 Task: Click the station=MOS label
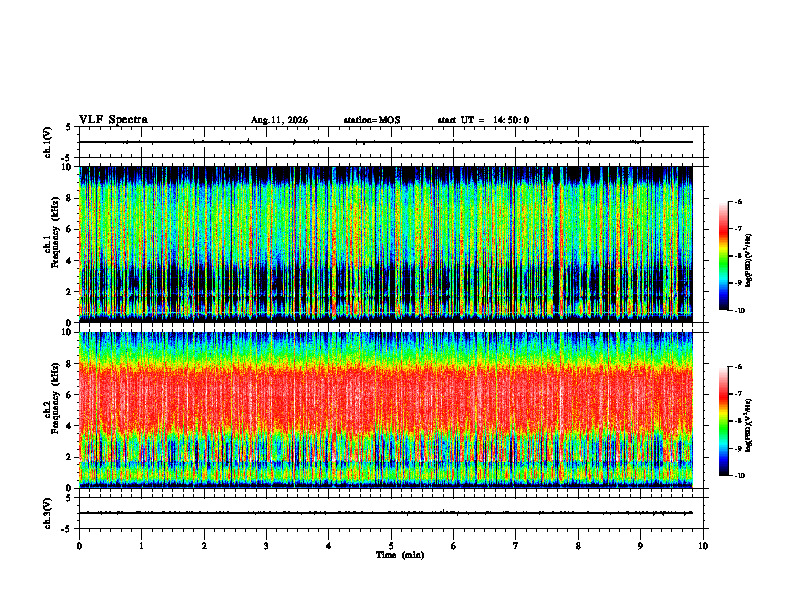tap(372, 120)
